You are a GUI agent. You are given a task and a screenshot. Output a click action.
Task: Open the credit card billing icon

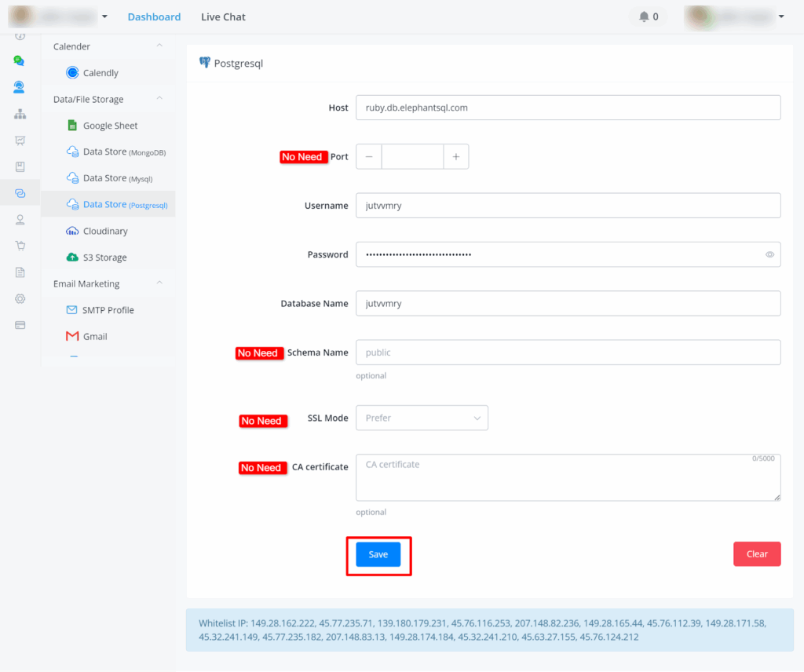click(20, 325)
